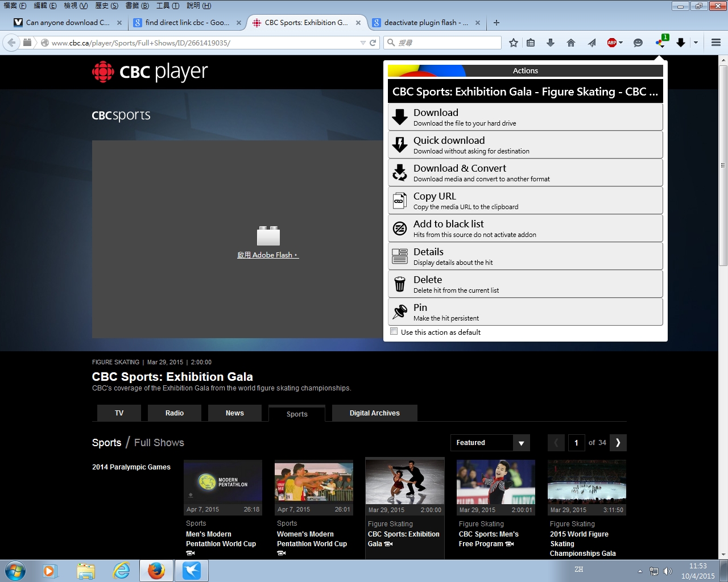Bookmark this page with the star icon
728x582 pixels.
point(514,43)
